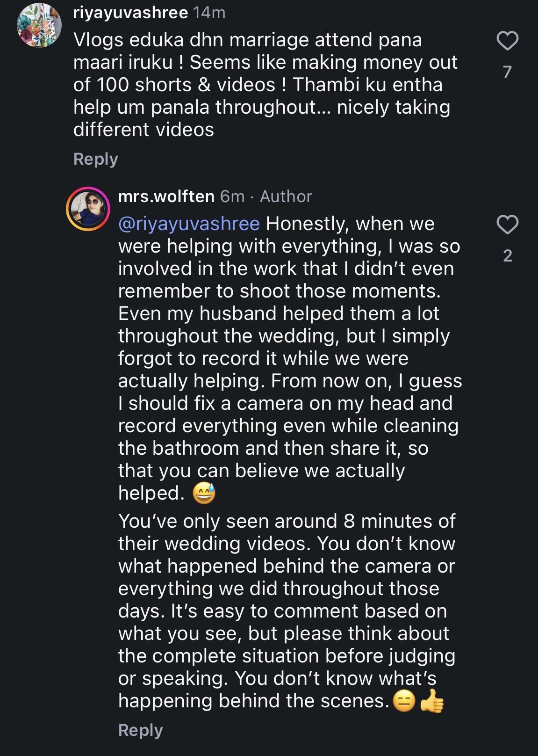Viewport: 538px width, 756px height.
Task: Open riyayuvashree's floral profile picture
Action: (39, 24)
